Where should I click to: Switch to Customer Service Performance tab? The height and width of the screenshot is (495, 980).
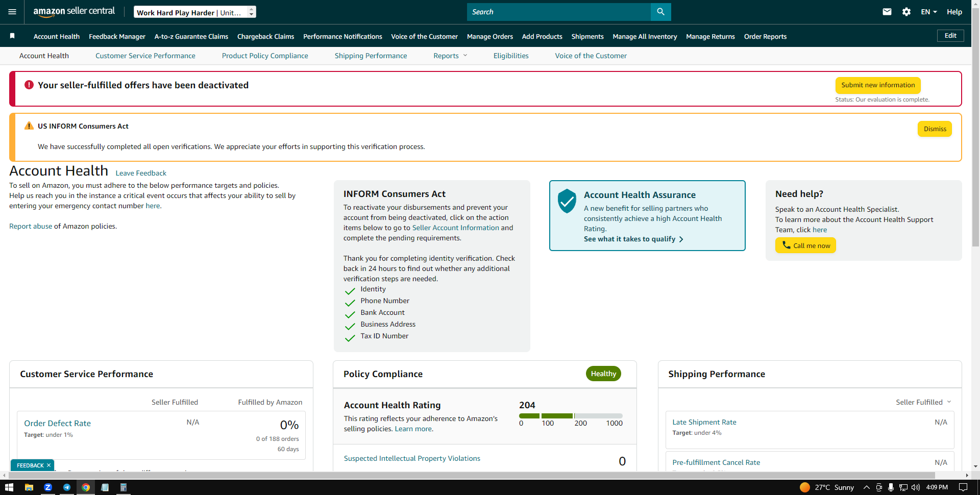coord(145,56)
